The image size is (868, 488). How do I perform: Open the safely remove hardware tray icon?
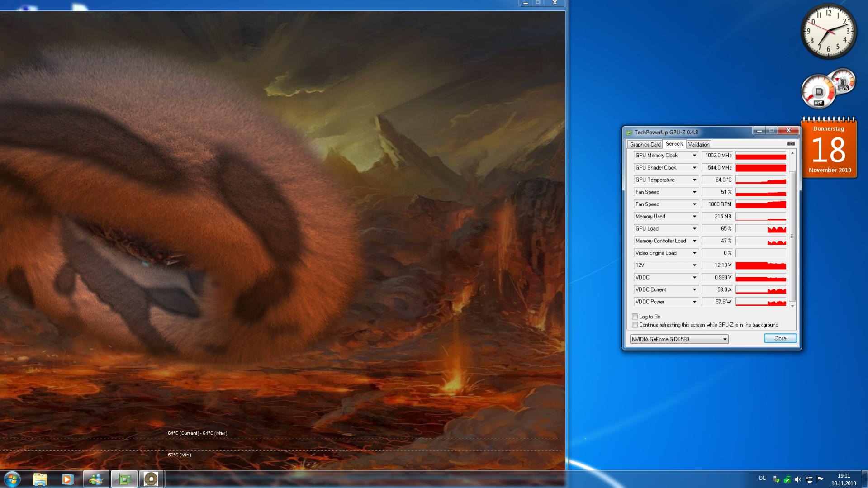(776, 479)
